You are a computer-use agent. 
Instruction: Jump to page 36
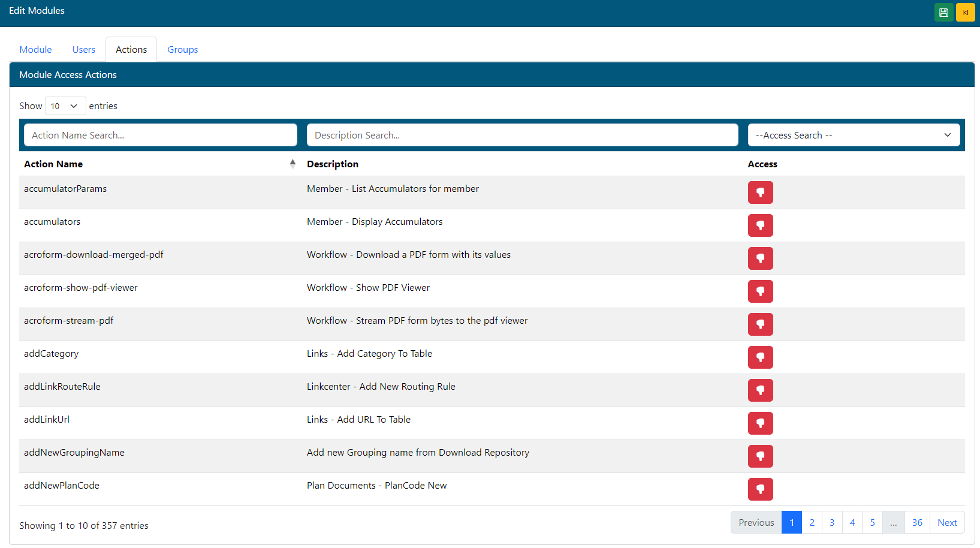(916, 523)
